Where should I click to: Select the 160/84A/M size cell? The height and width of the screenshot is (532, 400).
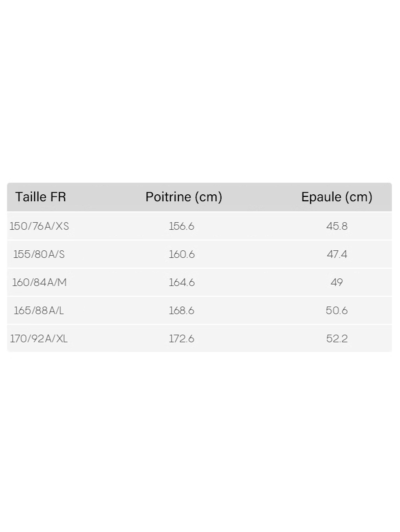click(39, 282)
